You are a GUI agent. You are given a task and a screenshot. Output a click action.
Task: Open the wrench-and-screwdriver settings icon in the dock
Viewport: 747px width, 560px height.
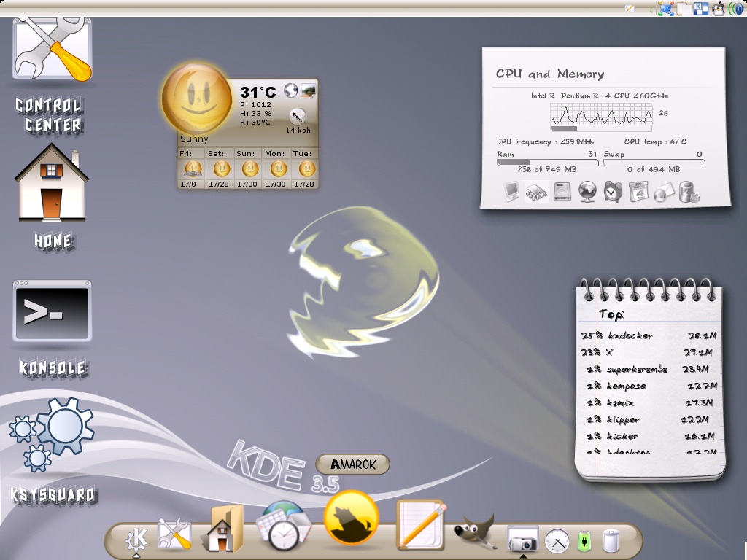tap(174, 534)
